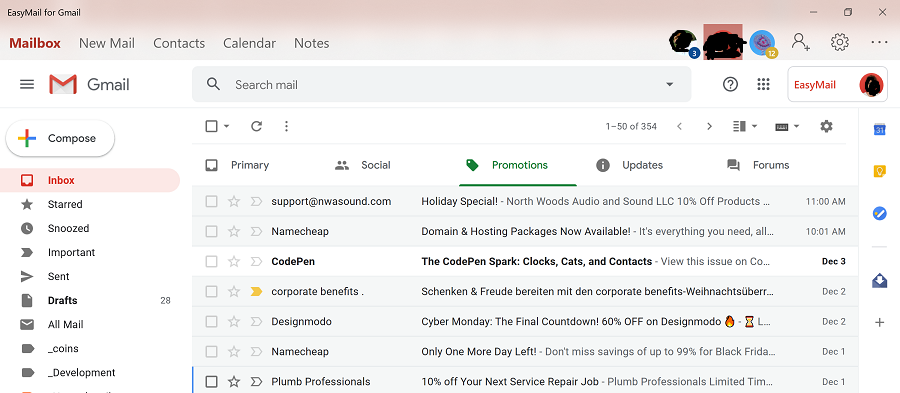This screenshot has height=393, width=900.
Task: Tick the Designmodo email checkbox
Action: click(x=211, y=322)
